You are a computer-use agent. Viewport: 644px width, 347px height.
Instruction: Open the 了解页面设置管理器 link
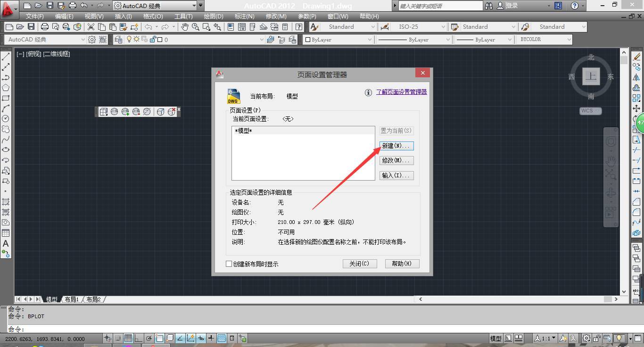(x=401, y=92)
